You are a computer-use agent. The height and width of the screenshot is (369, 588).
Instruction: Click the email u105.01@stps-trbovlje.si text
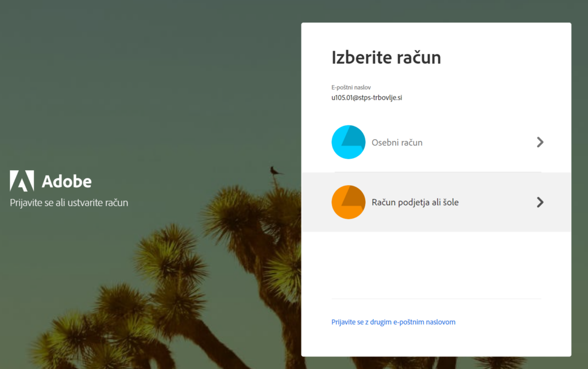[x=367, y=98]
